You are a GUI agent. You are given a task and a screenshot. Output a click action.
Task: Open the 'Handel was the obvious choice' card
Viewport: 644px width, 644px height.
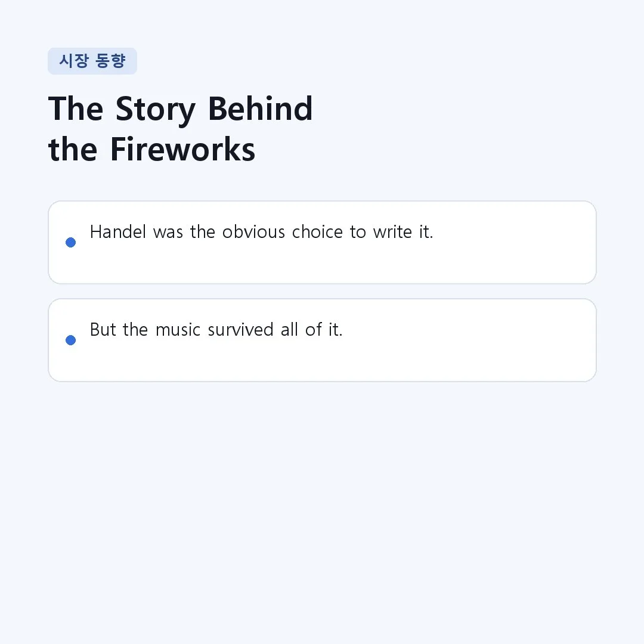[x=322, y=242]
